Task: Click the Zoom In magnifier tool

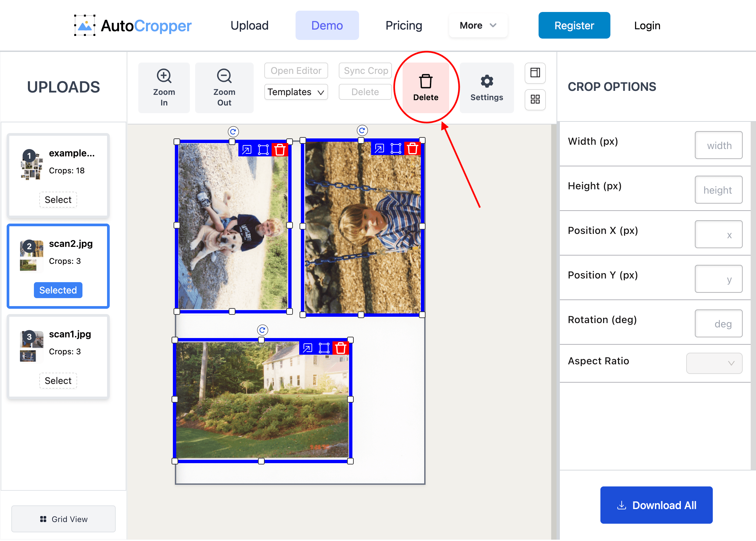Action: (164, 88)
